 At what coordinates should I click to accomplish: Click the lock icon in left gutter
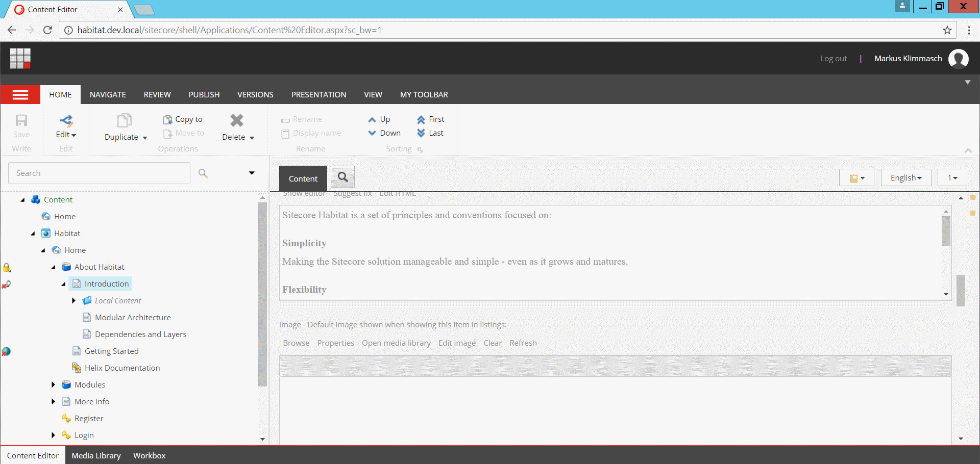coord(7,267)
